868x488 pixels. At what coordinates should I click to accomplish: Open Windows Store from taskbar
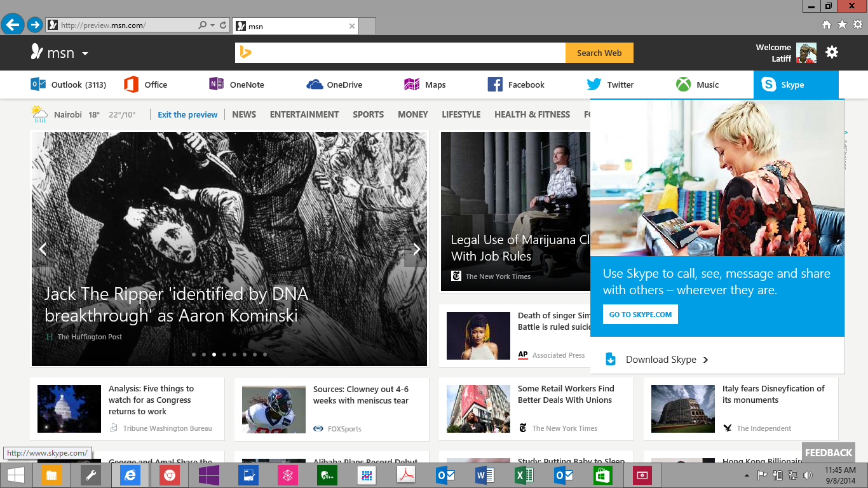pyautogui.click(x=603, y=475)
